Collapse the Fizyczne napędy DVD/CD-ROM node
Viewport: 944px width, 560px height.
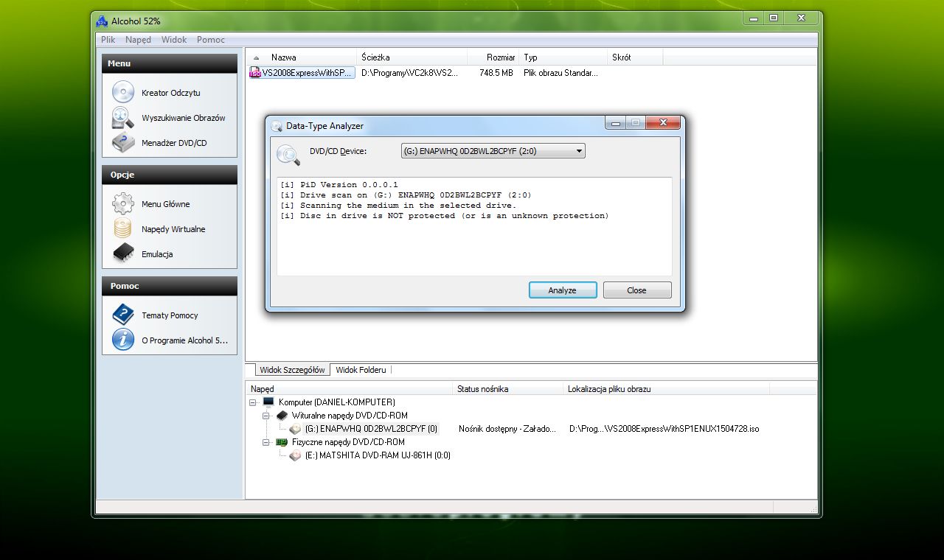(266, 442)
